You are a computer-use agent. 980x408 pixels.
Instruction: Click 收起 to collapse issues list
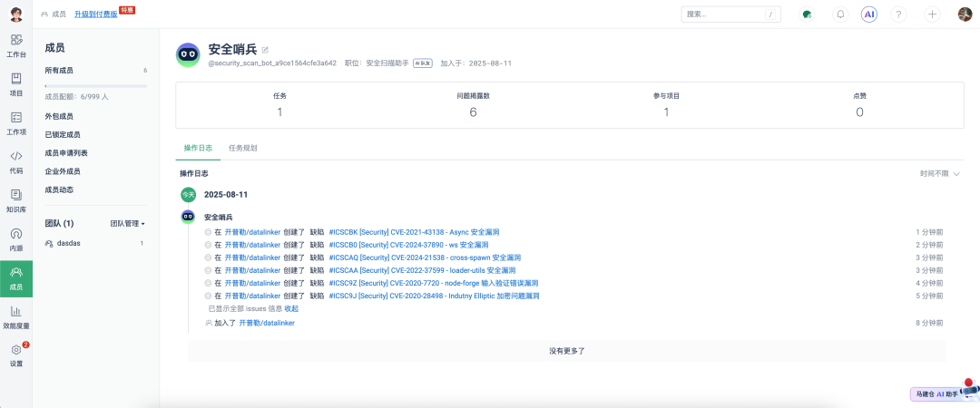(291, 308)
